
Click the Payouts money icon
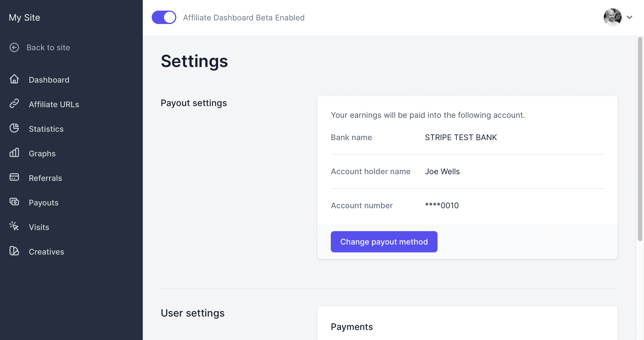[14, 202]
